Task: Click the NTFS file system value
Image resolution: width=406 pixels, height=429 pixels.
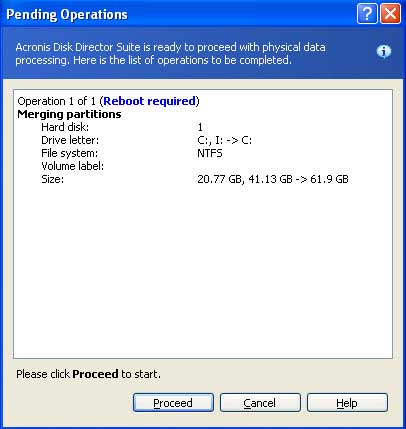Action: (x=210, y=153)
